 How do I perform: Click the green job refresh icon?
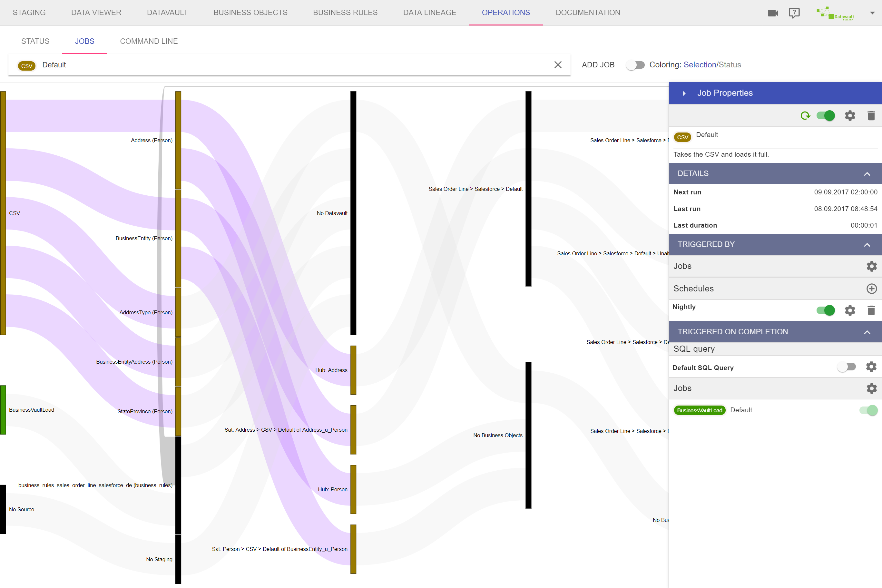click(x=805, y=115)
